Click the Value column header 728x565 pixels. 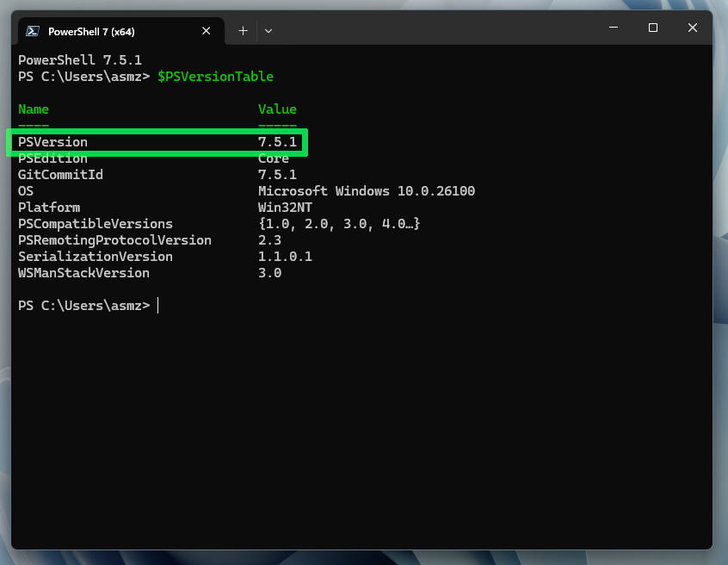pyautogui.click(x=277, y=109)
